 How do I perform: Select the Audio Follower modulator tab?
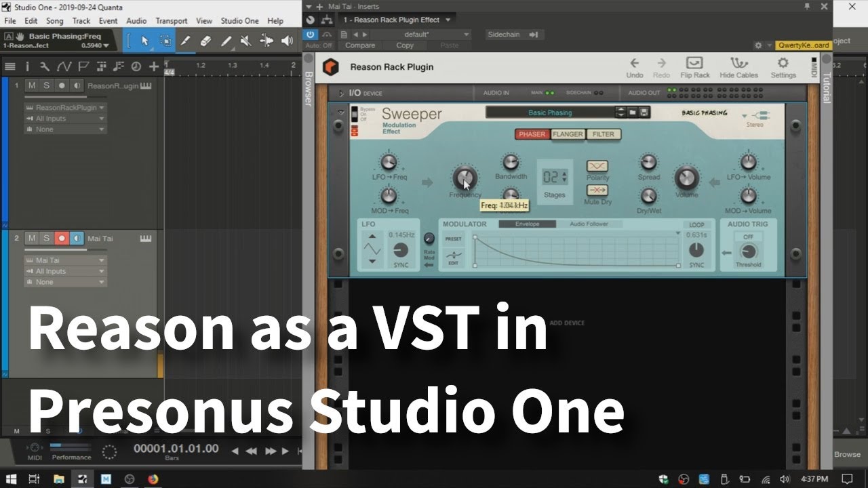point(589,224)
